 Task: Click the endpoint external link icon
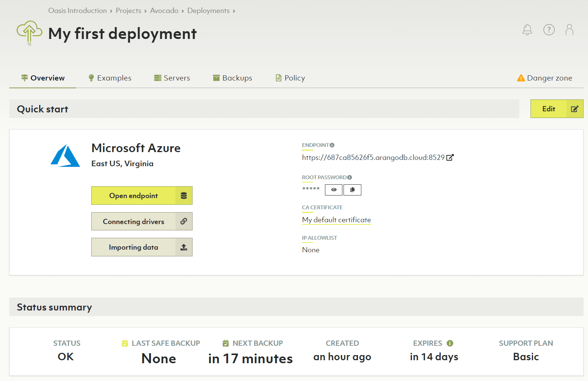coord(450,158)
